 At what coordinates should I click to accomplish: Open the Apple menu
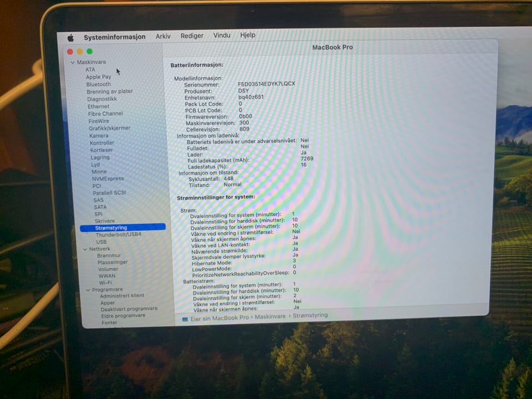click(70, 38)
